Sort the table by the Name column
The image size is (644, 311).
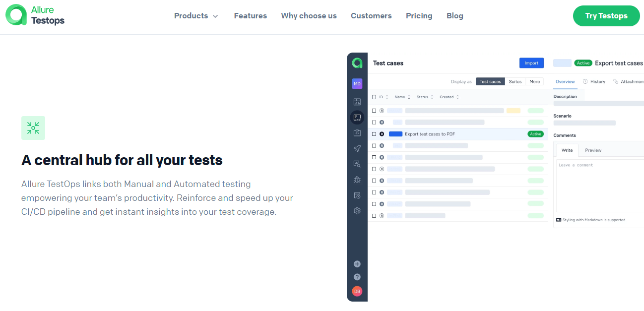[402, 97]
